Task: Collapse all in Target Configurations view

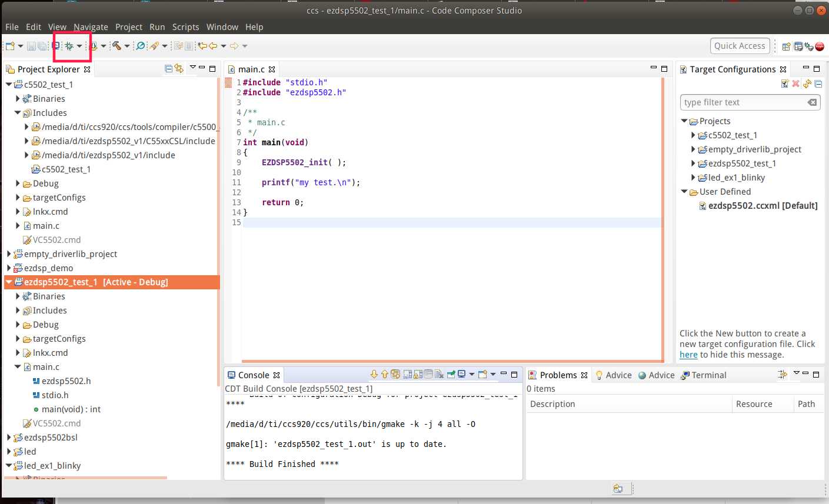Action: click(818, 84)
